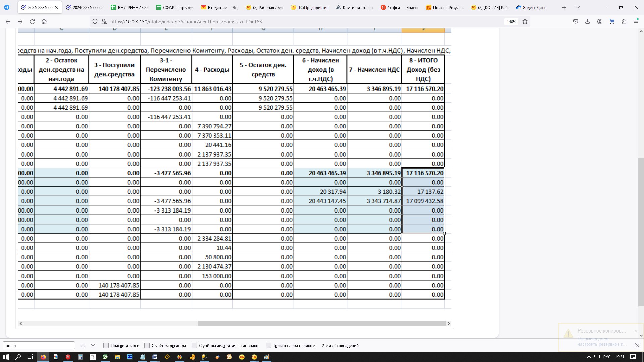Viewport: 644px width, 362px height.
Task: Click the 140% zoom level button
Action: click(511, 22)
